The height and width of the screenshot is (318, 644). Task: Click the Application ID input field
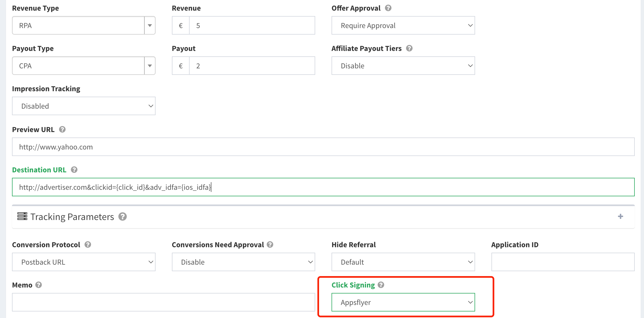(563, 262)
